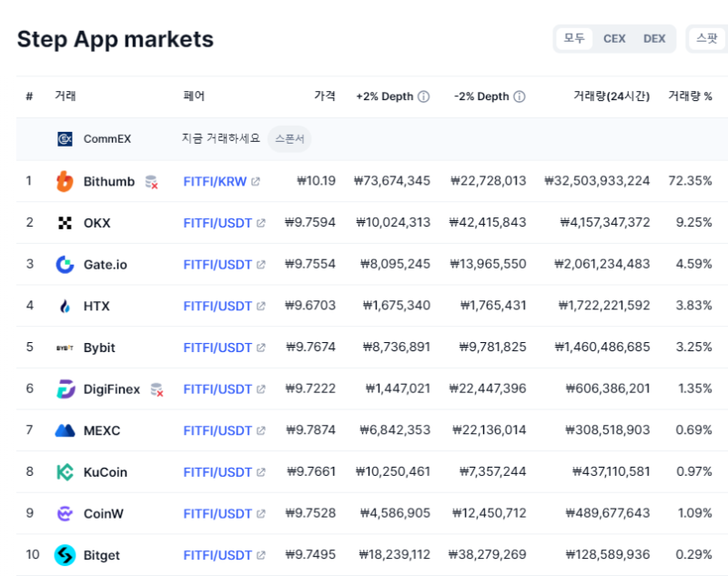
Task: Open the Gate.io exchange name
Action: (106, 265)
